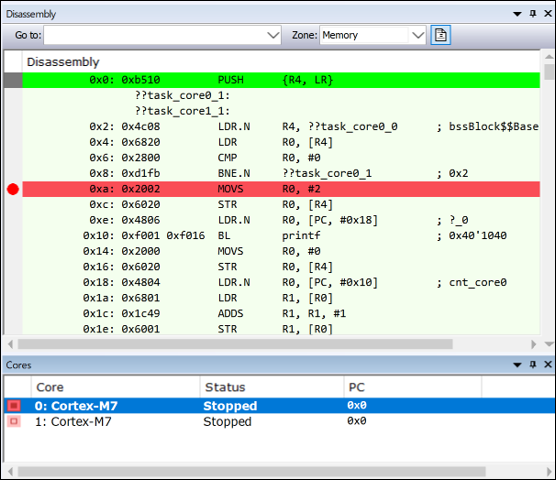
Task: Click the Disassembly scroll left arrow
Action: pyautogui.click(x=11, y=344)
